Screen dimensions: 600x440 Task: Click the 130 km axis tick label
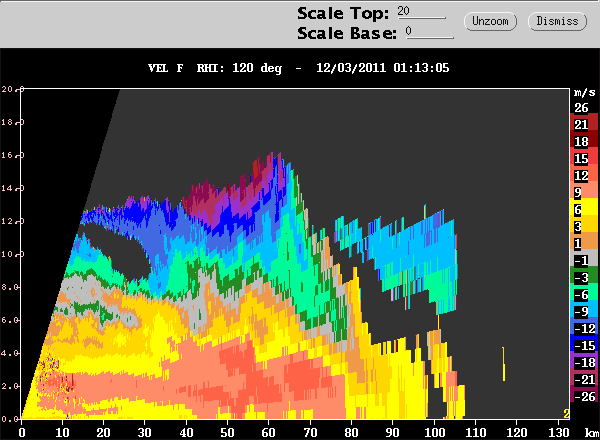559,433
